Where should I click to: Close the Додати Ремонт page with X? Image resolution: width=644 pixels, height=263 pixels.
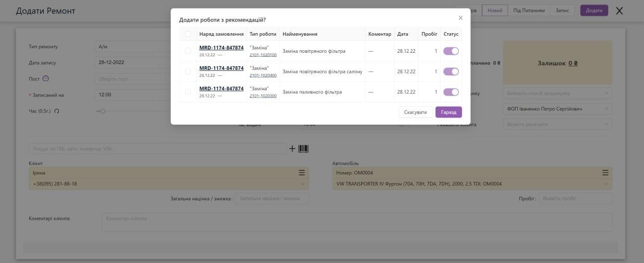(x=619, y=11)
